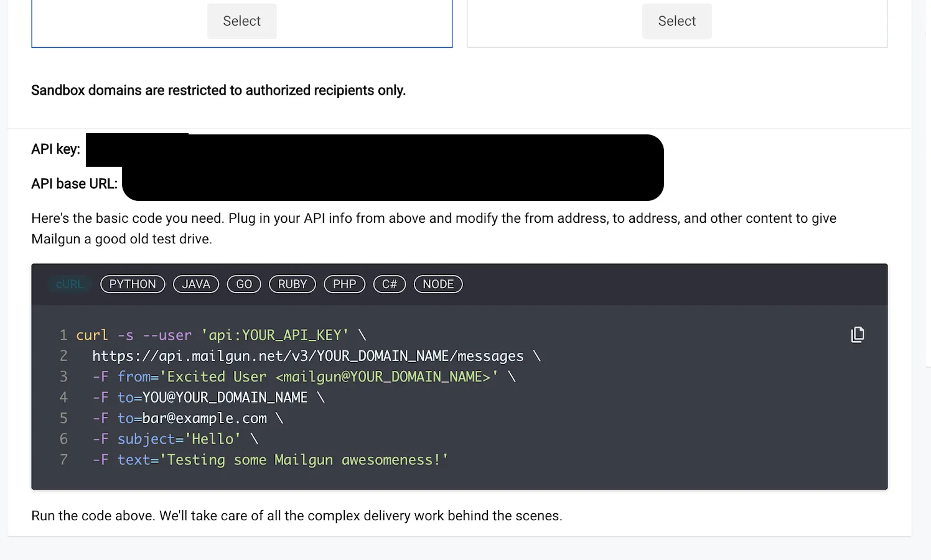The height and width of the screenshot is (560, 931).
Task: Click the Select button in right card
Action: [676, 21]
